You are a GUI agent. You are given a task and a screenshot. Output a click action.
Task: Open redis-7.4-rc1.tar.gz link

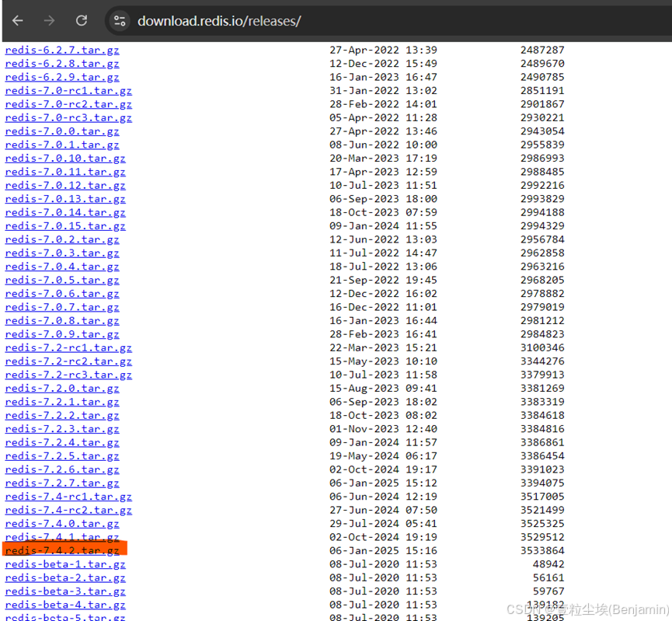(68, 497)
